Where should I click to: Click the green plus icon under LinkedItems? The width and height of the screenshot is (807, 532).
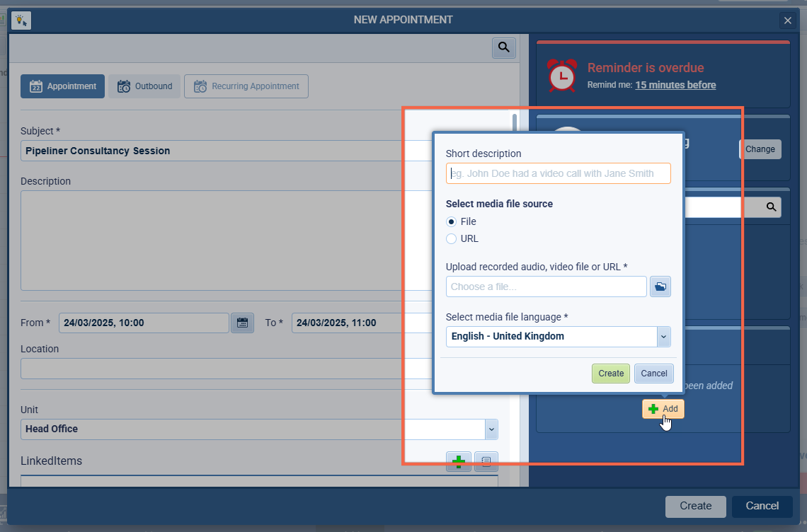[458, 462]
